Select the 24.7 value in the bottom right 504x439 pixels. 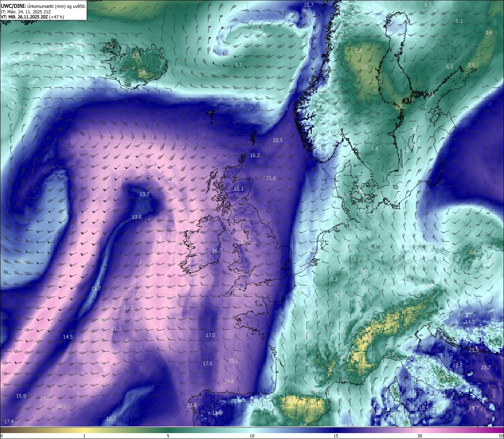(x=474, y=408)
